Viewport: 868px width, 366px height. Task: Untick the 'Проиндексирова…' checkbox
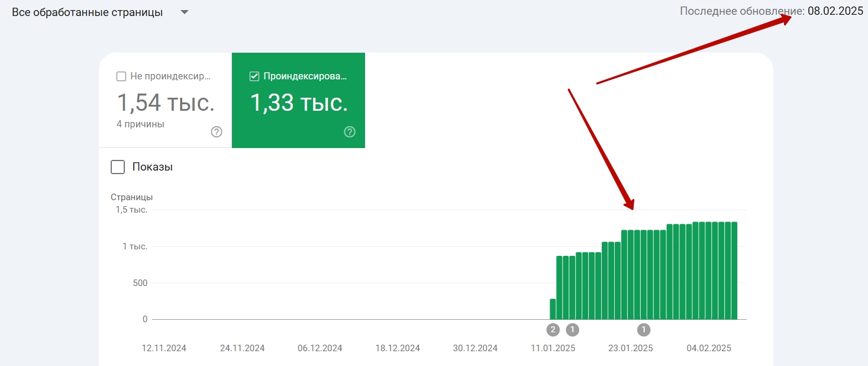tap(254, 76)
